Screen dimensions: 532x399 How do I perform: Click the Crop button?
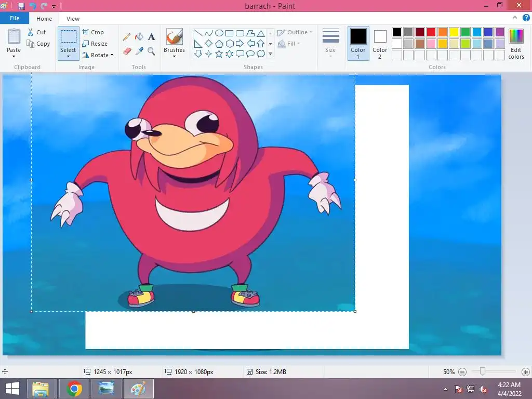coord(93,32)
